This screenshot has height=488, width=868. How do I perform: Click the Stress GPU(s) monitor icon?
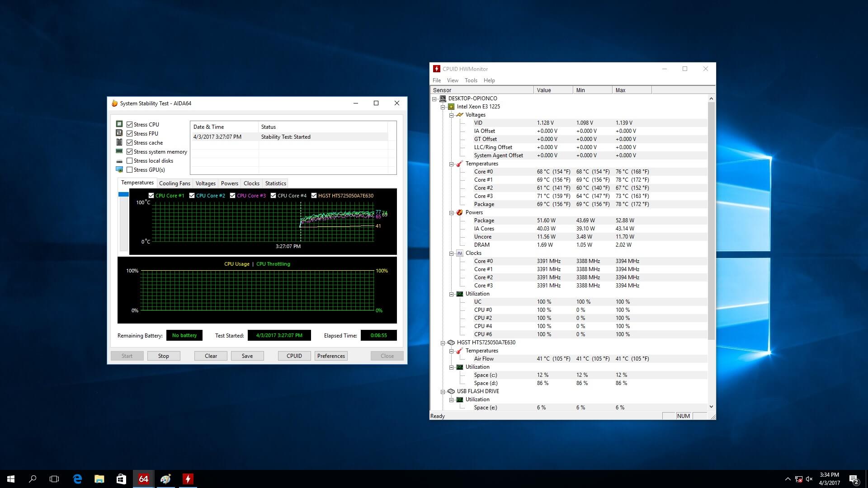pos(119,169)
